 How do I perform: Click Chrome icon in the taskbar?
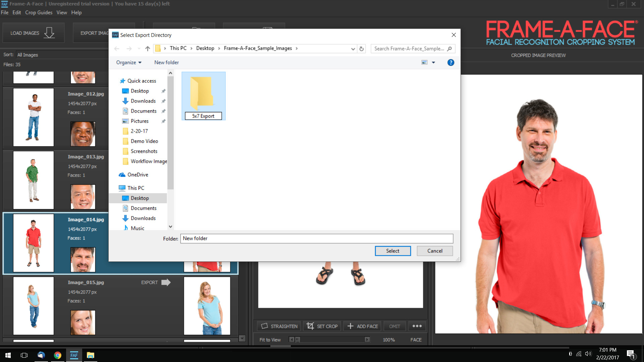[x=57, y=355]
